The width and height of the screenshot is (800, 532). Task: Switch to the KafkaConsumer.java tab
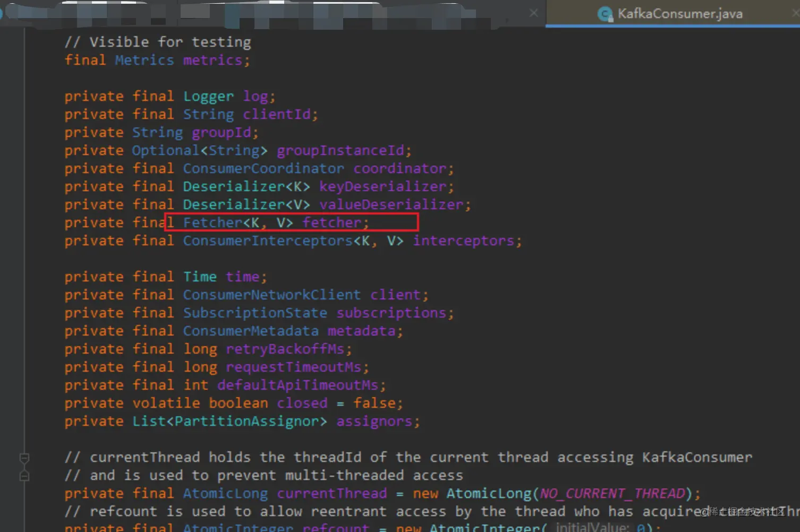click(673, 13)
